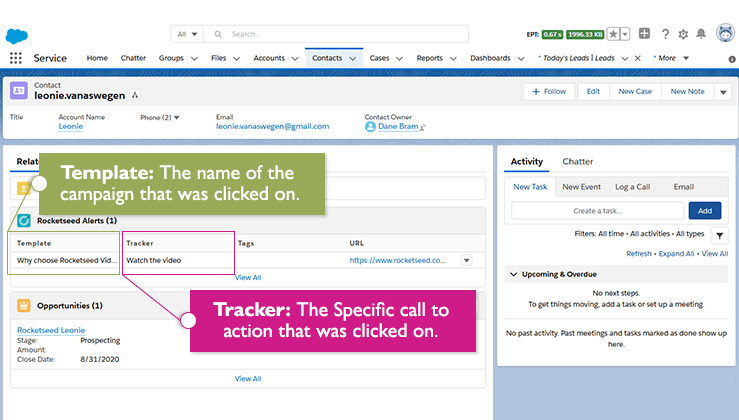This screenshot has height=420, width=739.
Task: Switch to the Chatter tab in activity panel
Action: point(577,161)
